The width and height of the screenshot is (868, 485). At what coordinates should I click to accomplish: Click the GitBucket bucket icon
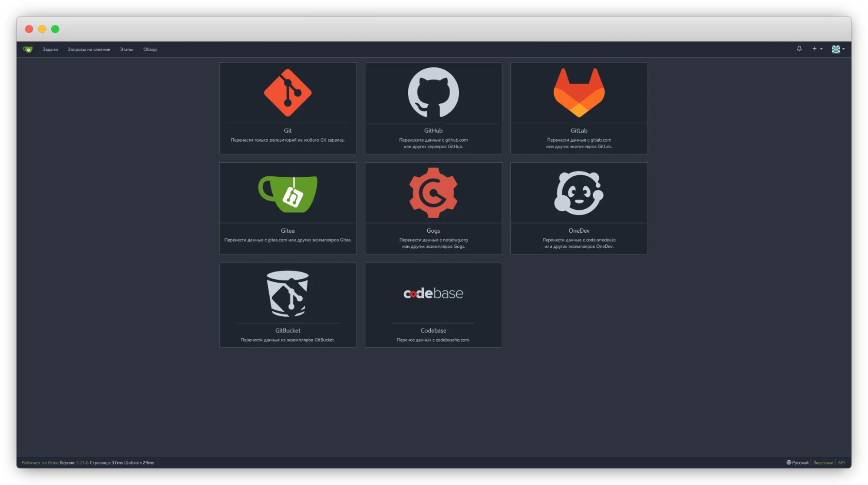(x=287, y=294)
